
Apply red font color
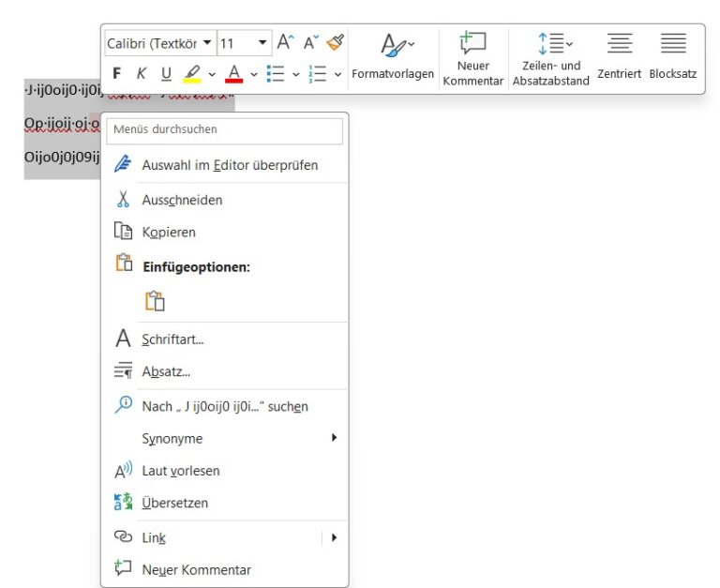point(234,73)
